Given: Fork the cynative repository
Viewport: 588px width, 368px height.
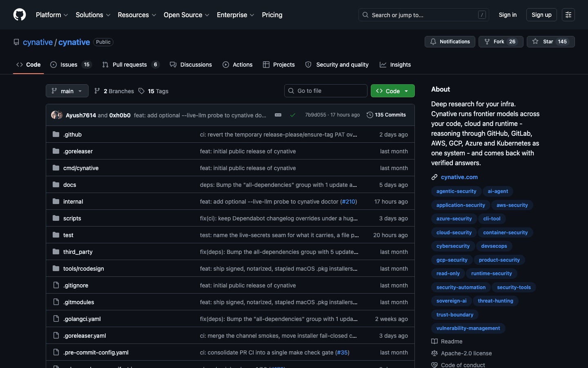Looking at the screenshot, I should pos(501,42).
